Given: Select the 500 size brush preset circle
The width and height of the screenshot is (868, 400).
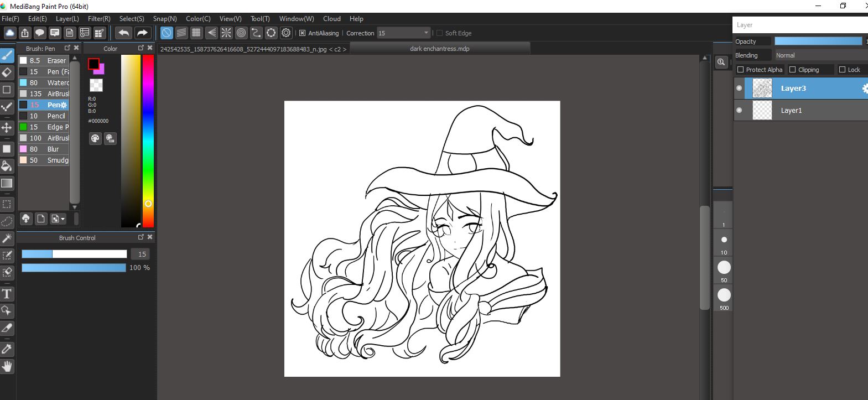Looking at the screenshot, I should (x=724, y=295).
